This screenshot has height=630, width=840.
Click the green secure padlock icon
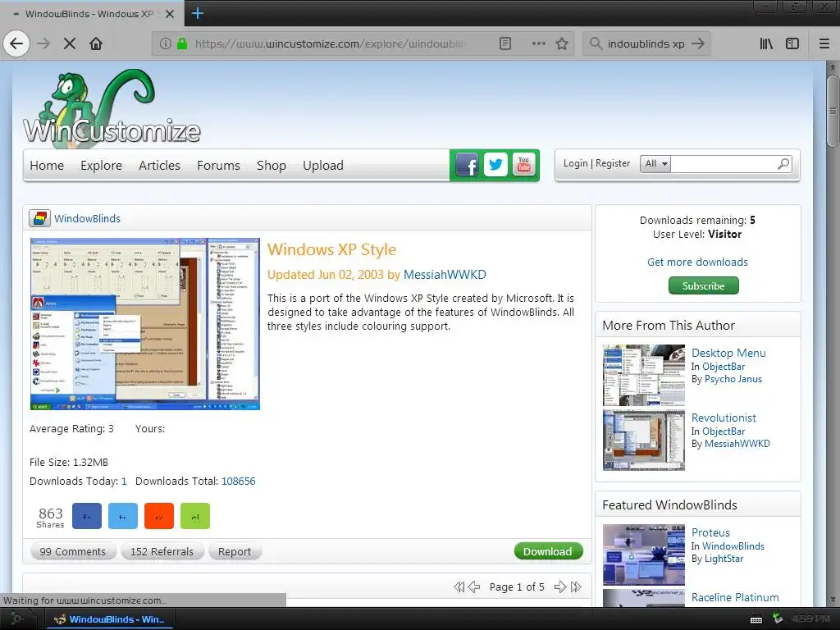(182, 43)
